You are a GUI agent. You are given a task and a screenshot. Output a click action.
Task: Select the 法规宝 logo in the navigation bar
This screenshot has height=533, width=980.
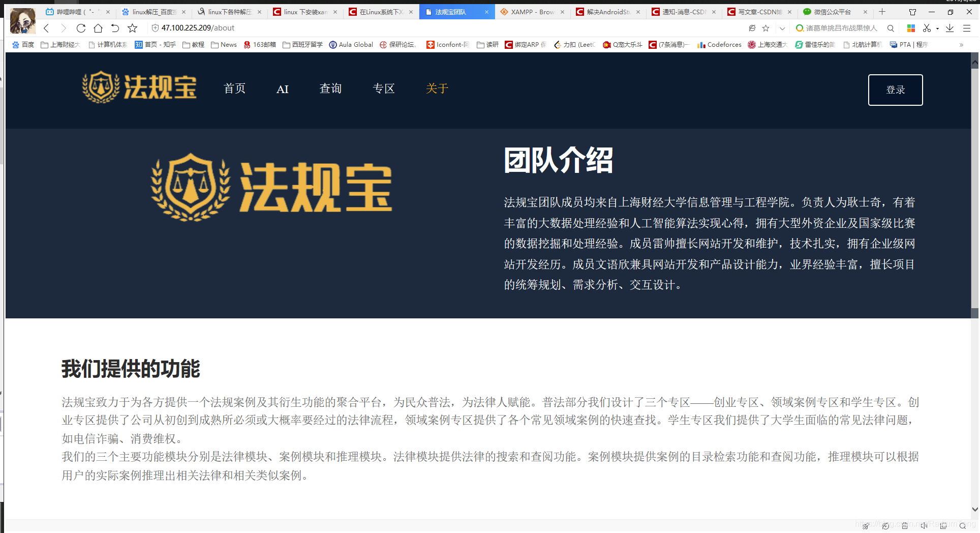click(x=138, y=87)
